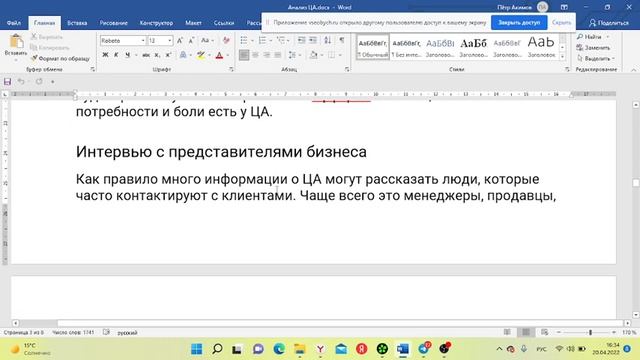Increase font size with the larger A icon
Viewport: 640px width, 360px height.
pyautogui.click(x=180, y=40)
